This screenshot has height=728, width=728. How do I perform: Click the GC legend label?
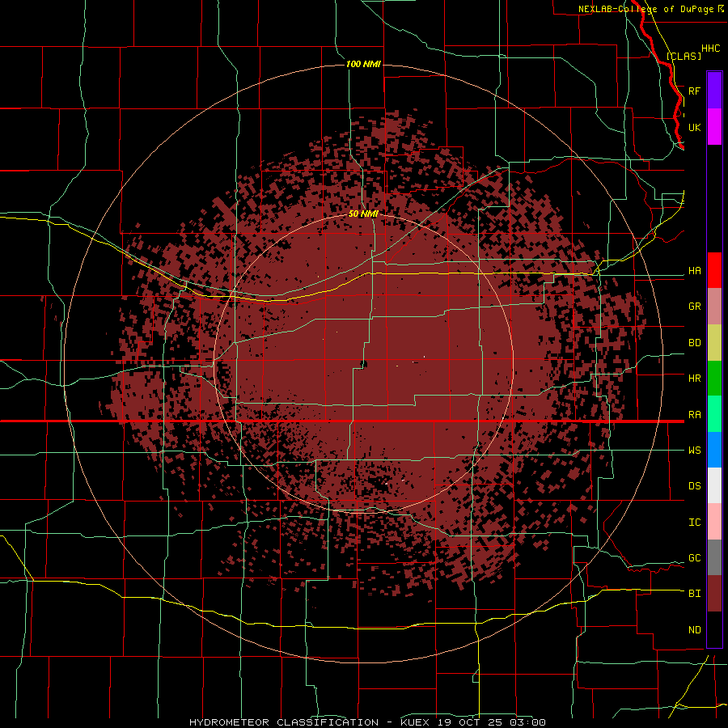(694, 558)
